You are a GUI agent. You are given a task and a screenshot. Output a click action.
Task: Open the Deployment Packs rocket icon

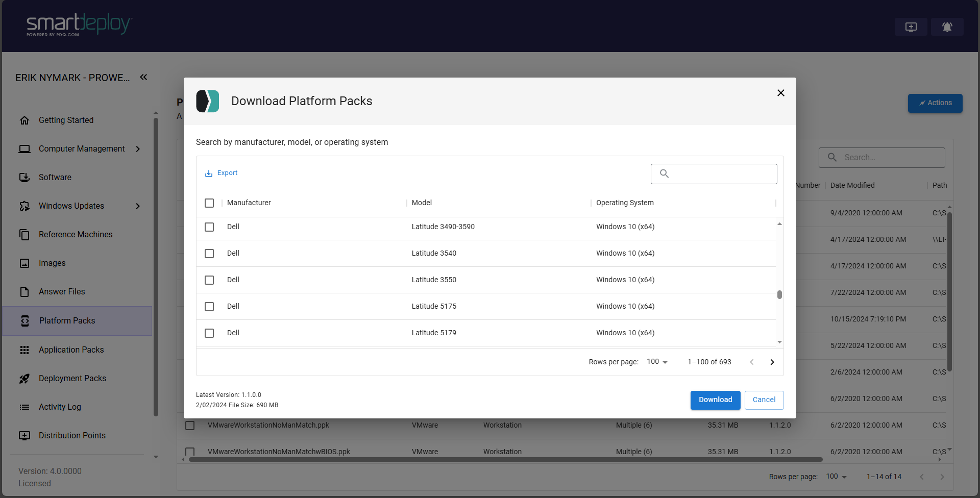(x=24, y=378)
